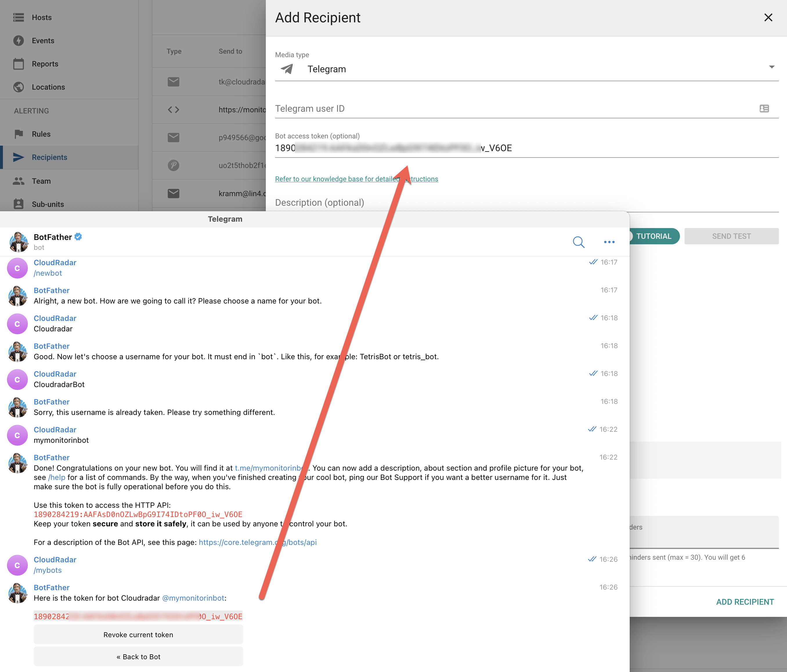
Task: Click the Reports calendar icon
Action: pos(18,64)
